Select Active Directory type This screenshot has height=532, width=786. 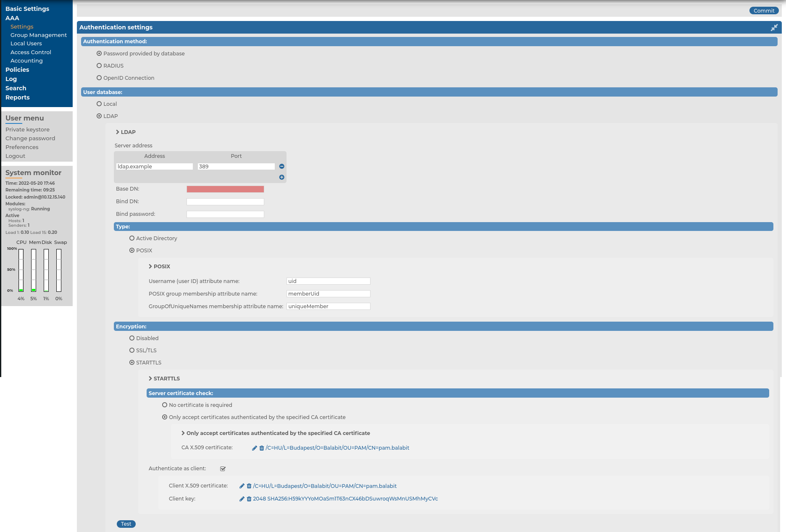coord(132,238)
